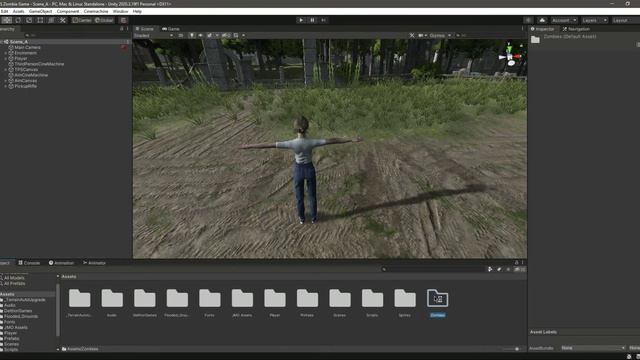Image resolution: width=640 pixels, height=360 pixels.
Task: Select the highlighted Zombies folder
Action: pos(437,298)
